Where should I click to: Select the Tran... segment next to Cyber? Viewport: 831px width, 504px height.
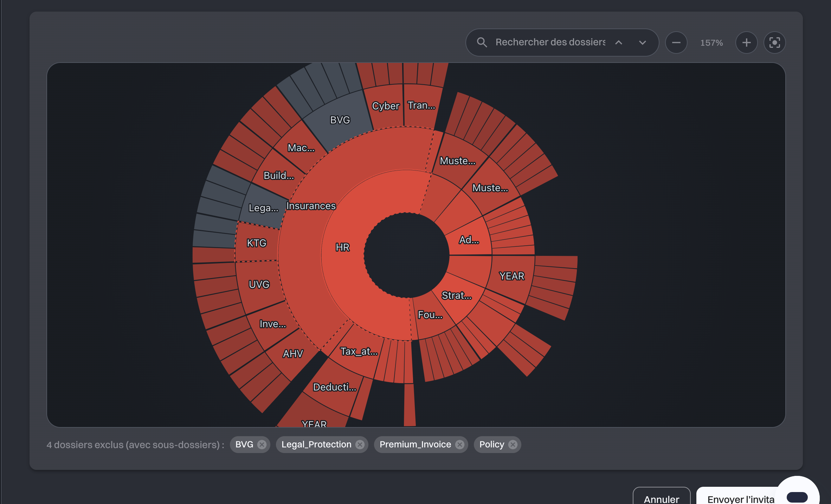pos(421,105)
